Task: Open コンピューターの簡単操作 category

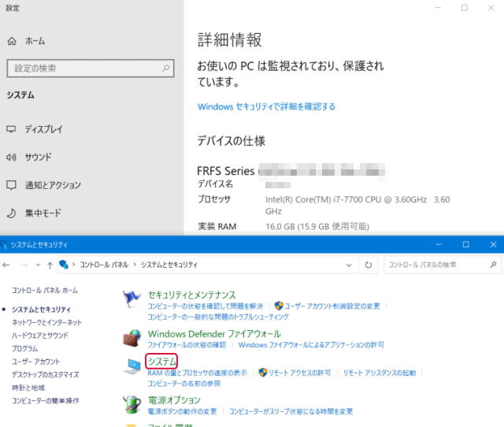Action: tap(46, 401)
